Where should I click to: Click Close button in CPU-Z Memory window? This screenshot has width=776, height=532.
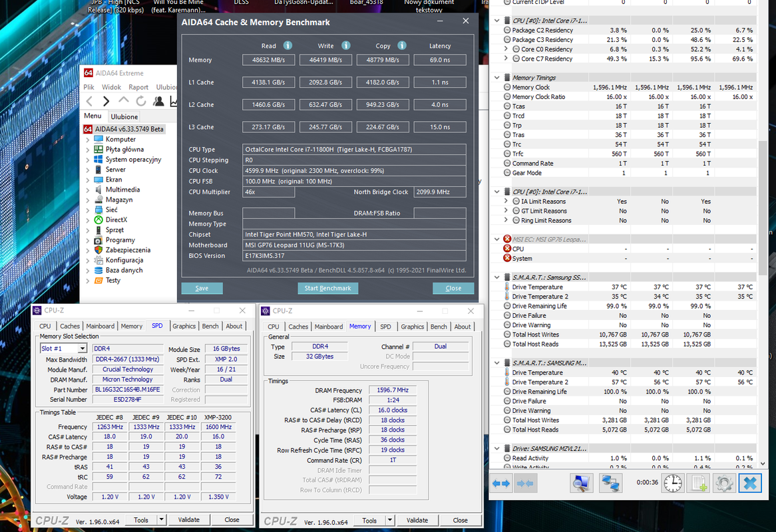461,520
